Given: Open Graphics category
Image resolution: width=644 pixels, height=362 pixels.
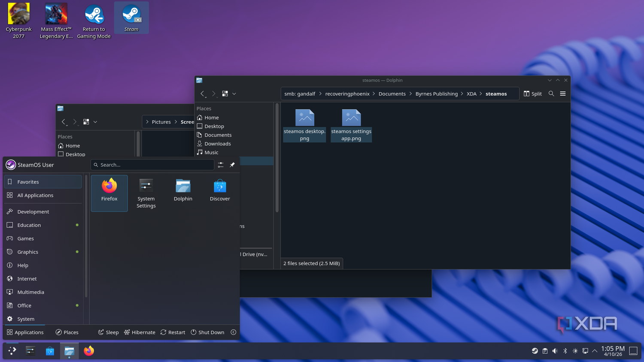Looking at the screenshot, I should [43, 252].
